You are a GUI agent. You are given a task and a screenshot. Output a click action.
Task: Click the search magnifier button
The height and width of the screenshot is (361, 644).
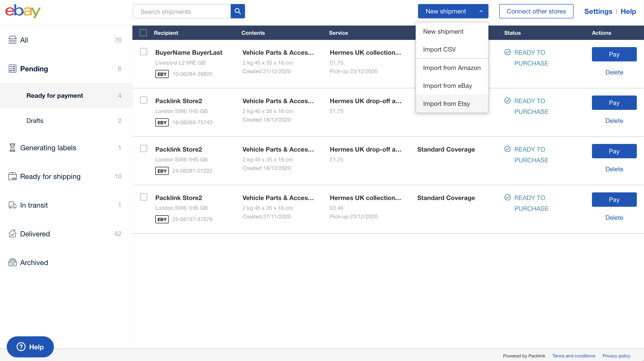(238, 11)
